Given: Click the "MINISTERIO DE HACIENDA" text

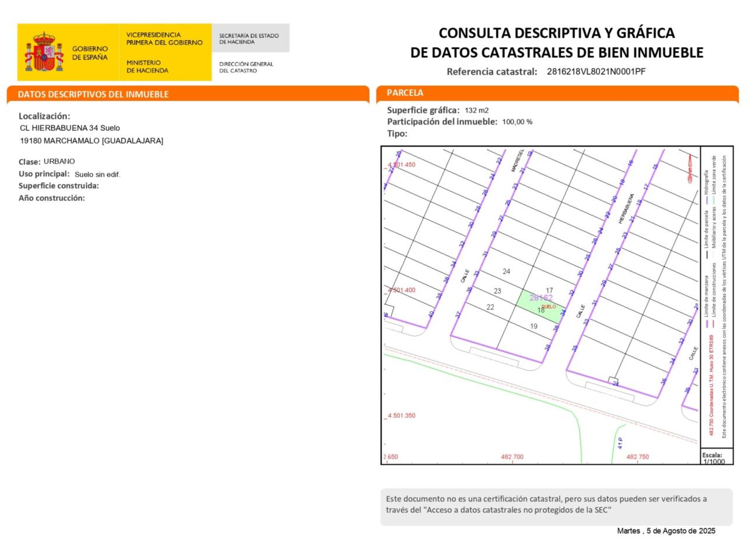Looking at the screenshot, I should coord(147,66).
